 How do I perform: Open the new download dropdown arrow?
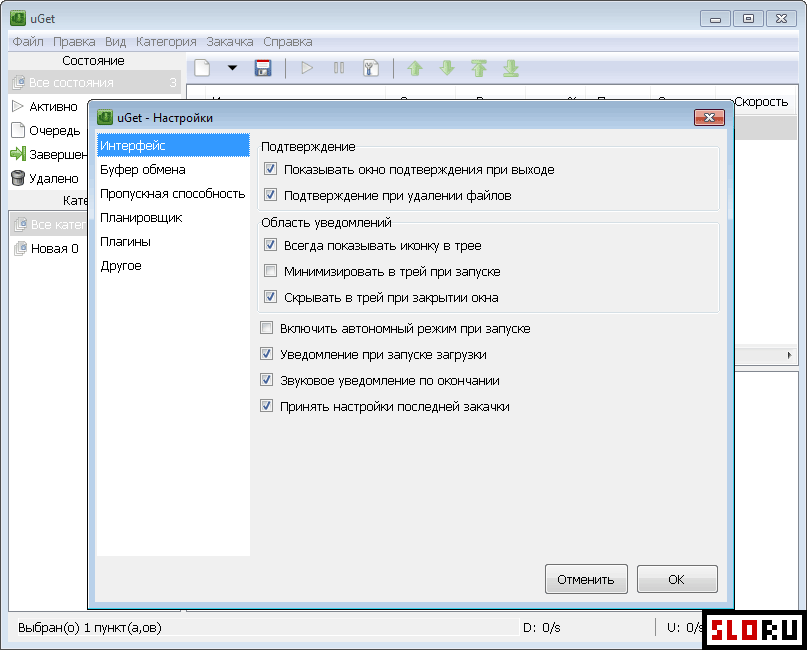(x=232, y=68)
